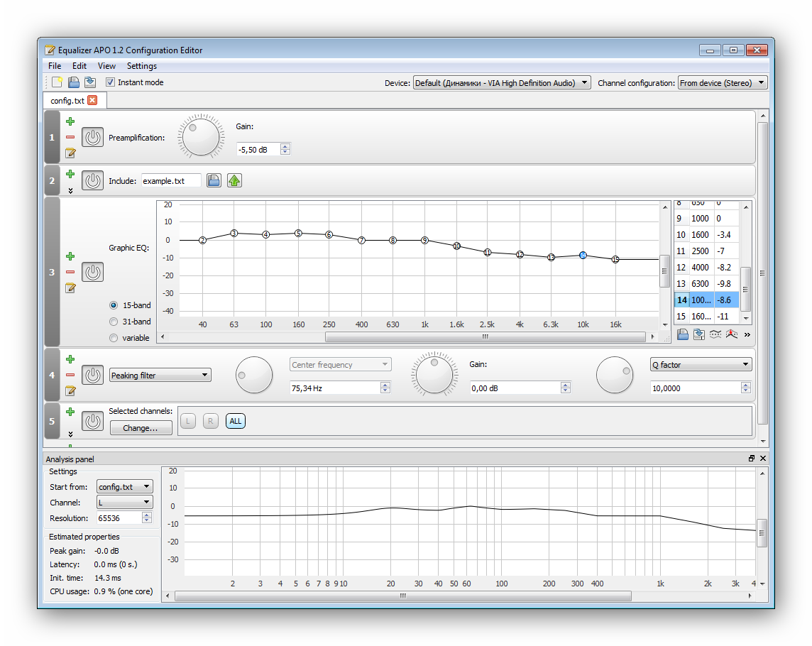The image size is (812, 646).
Task: Edit Graphic EQ row as text
Action: pos(70,288)
